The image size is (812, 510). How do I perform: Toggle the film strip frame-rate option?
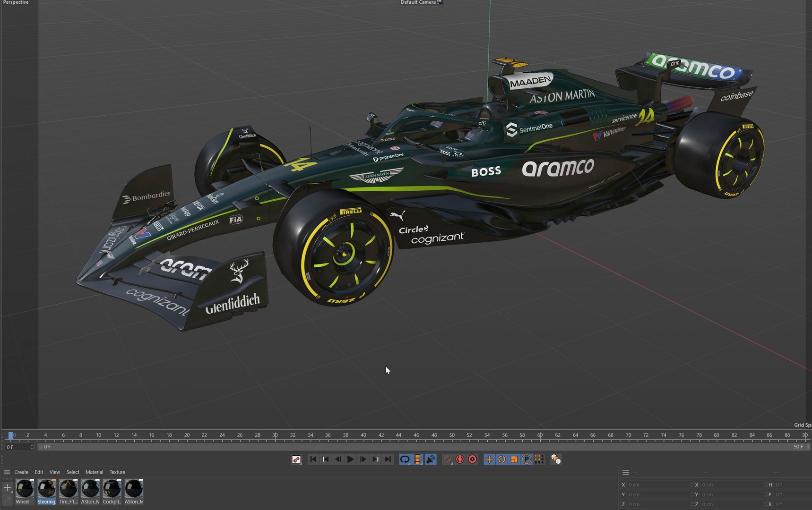(417, 459)
